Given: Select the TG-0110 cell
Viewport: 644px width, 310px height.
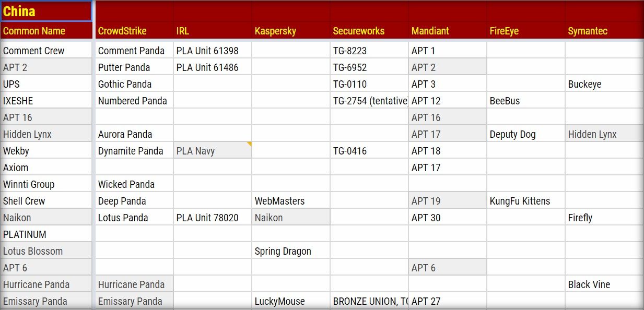Looking at the screenshot, I should [369, 85].
